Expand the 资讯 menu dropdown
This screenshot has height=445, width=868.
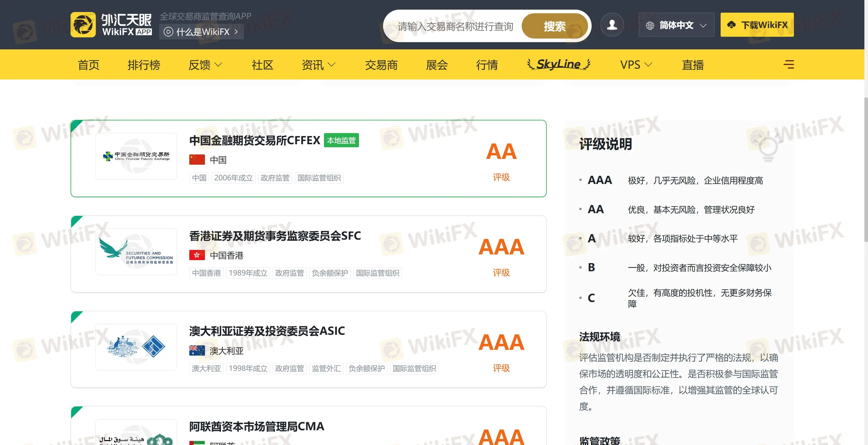[x=319, y=65]
